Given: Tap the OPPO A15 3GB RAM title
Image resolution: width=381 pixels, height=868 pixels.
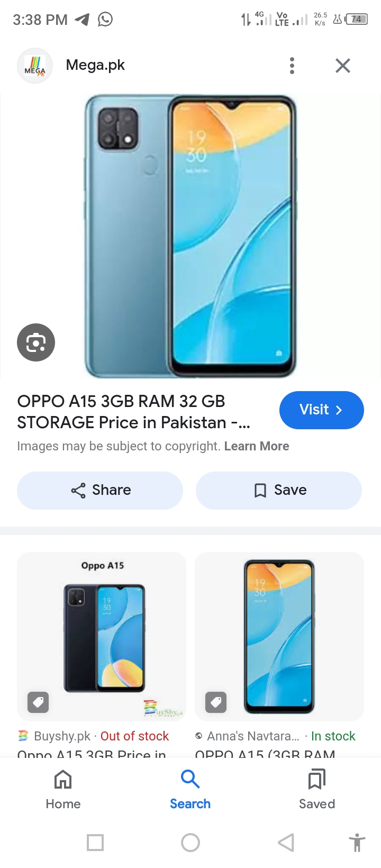Looking at the screenshot, I should pos(134,412).
